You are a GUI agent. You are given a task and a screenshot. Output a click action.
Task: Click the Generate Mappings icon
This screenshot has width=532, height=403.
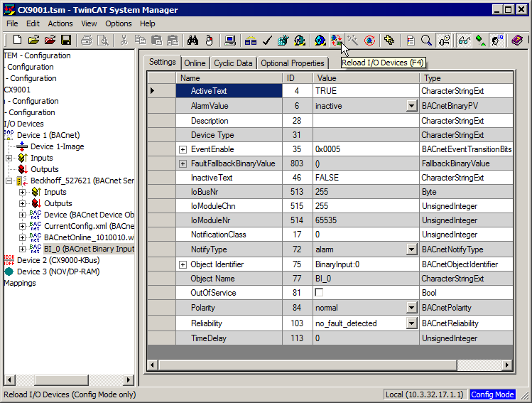click(x=251, y=41)
